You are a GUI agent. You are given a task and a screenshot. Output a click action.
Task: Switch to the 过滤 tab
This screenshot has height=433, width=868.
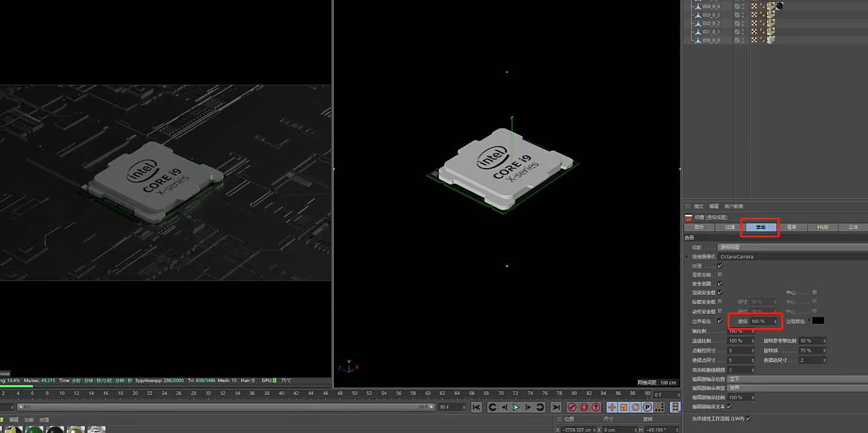point(730,227)
